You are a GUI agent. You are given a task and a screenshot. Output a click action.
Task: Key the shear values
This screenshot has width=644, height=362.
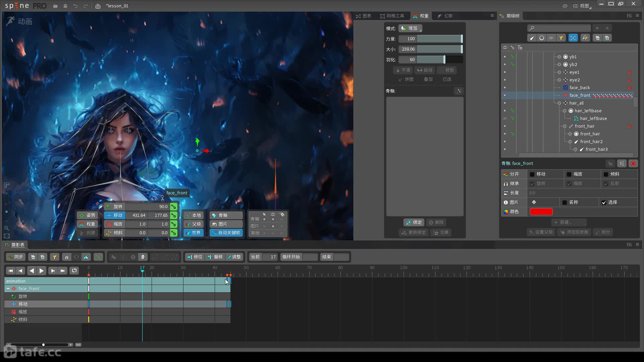[x=173, y=233]
